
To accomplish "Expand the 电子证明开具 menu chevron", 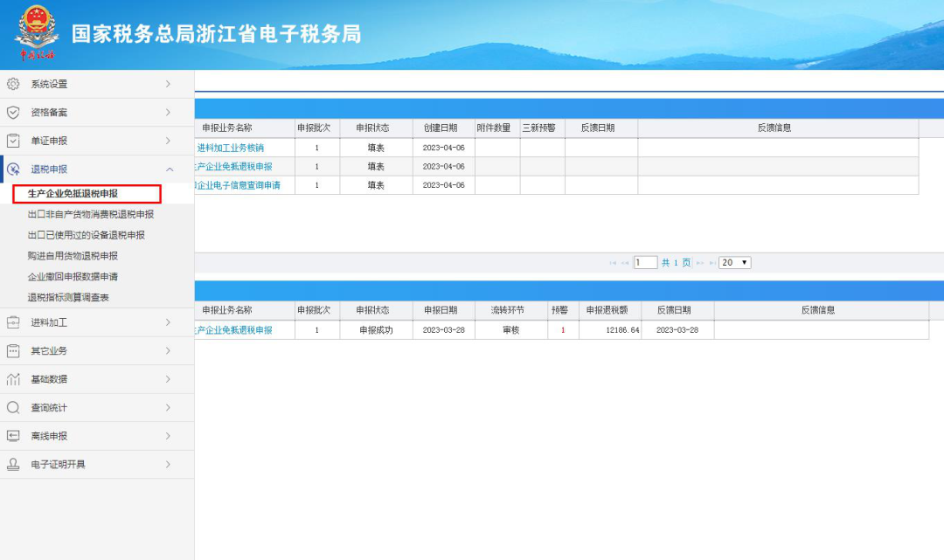I will point(168,465).
